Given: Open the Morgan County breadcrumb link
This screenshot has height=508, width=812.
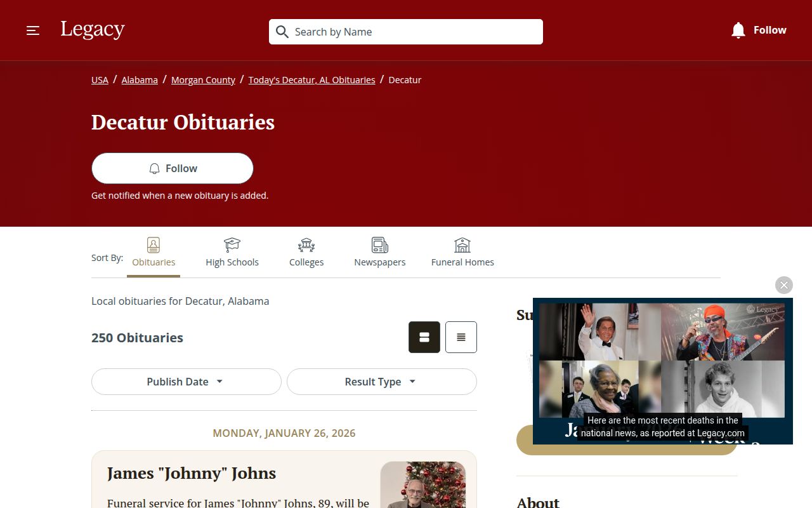Looking at the screenshot, I should pyautogui.click(x=203, y=80).
